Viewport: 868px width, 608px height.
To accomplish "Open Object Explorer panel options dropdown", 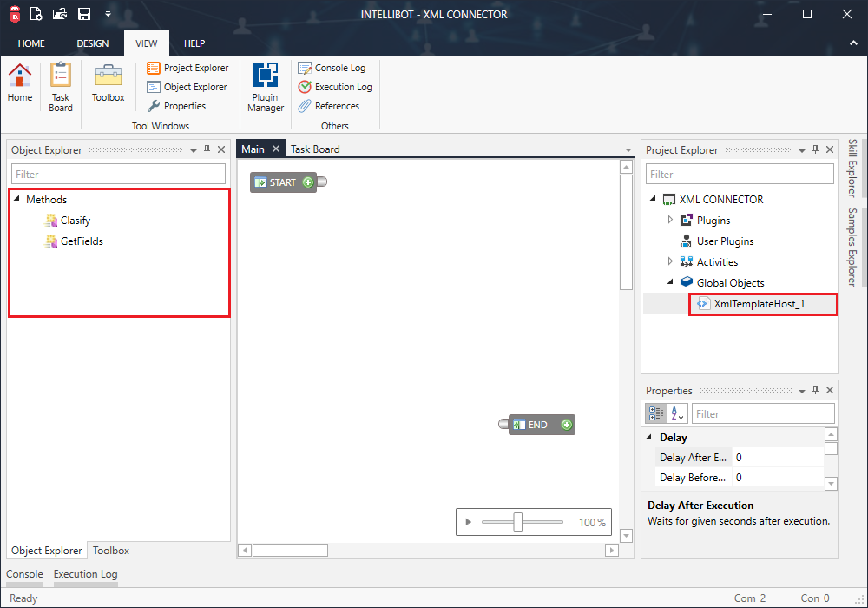I will click(x=194, y=150).
